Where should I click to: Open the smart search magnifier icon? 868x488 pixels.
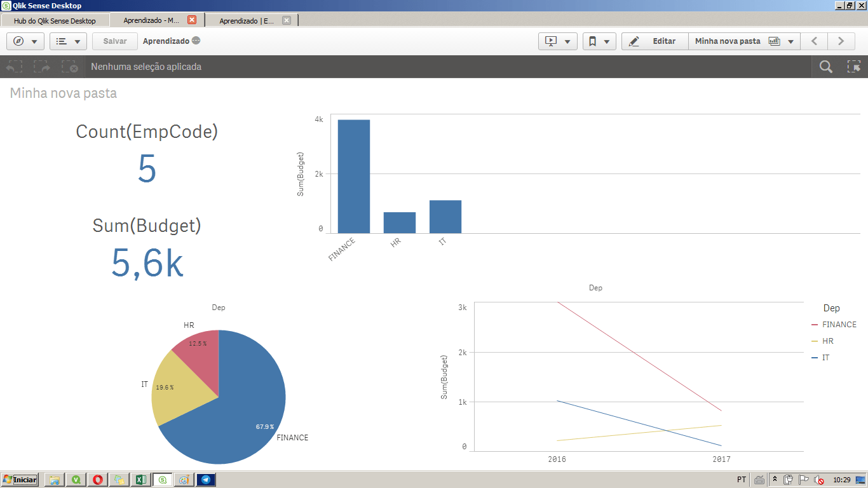click(825, 66)
